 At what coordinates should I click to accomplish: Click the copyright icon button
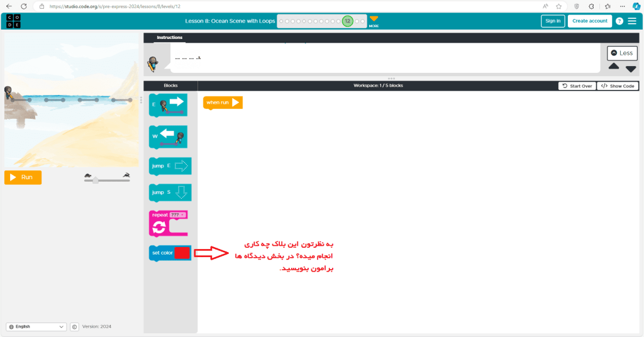(x=74, y=327)
